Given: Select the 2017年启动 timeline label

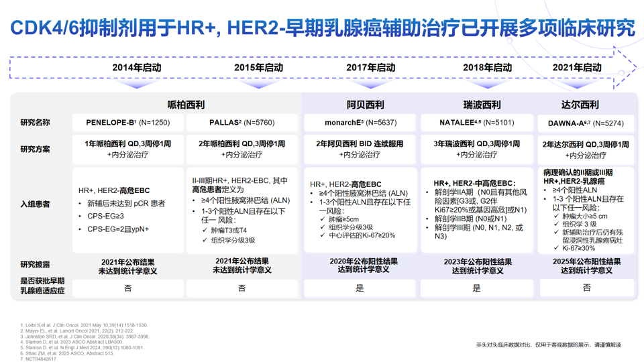Looking at the screenshot, I should coord(370,68).
